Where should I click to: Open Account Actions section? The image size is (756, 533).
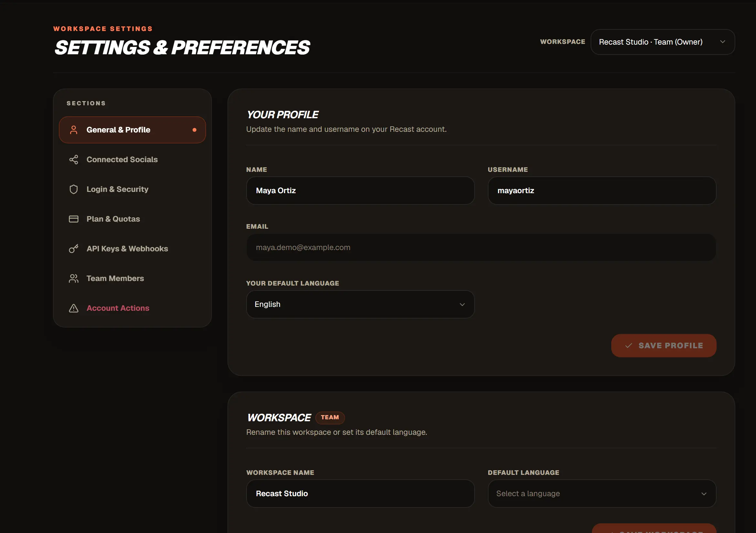tap(132, 308)
